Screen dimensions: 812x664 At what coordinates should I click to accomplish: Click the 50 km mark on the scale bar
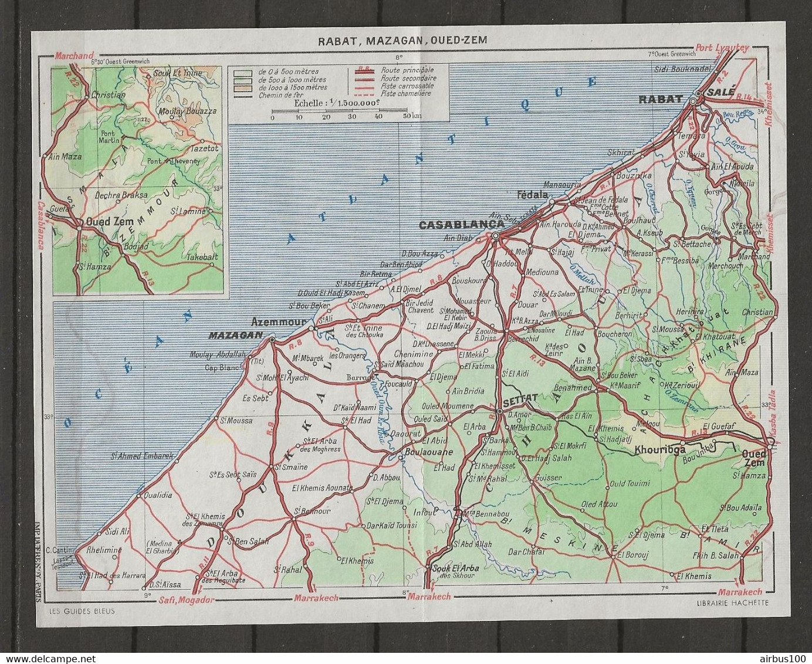point(413,117)
